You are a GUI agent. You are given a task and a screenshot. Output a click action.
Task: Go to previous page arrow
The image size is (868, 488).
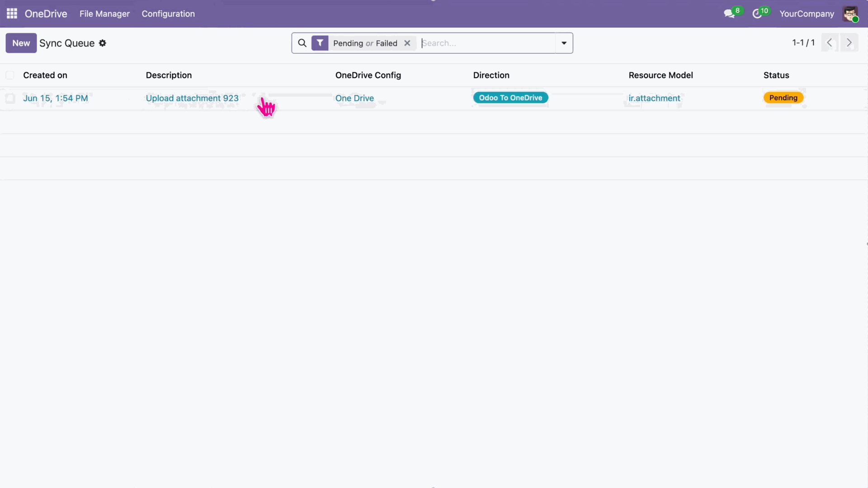click(x=830, y=42)
